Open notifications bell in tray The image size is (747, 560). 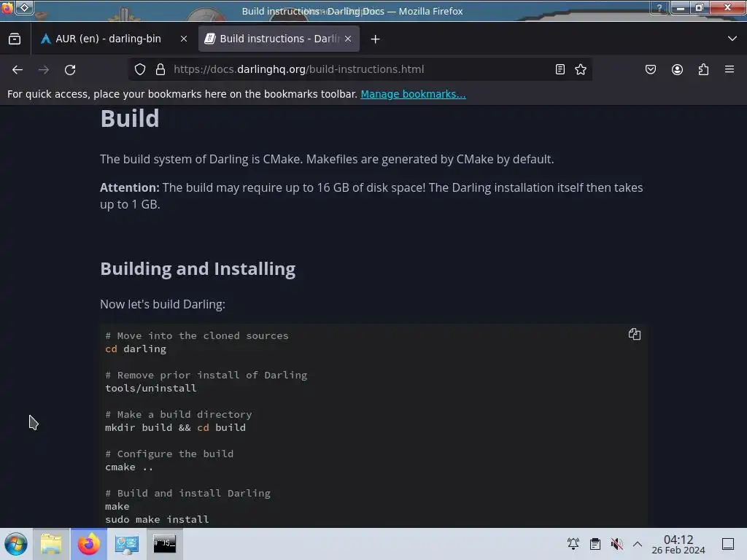click(x=573, y=544)
